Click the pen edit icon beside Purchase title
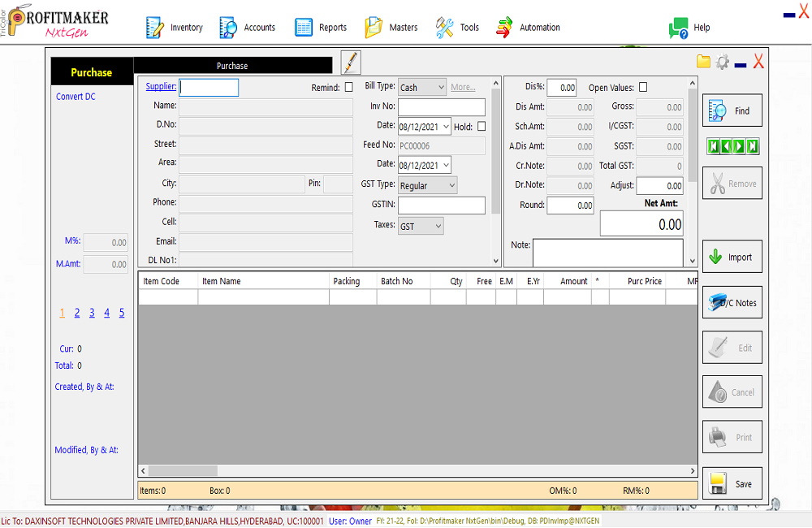 pyautogui.click(x=351, y=63)
